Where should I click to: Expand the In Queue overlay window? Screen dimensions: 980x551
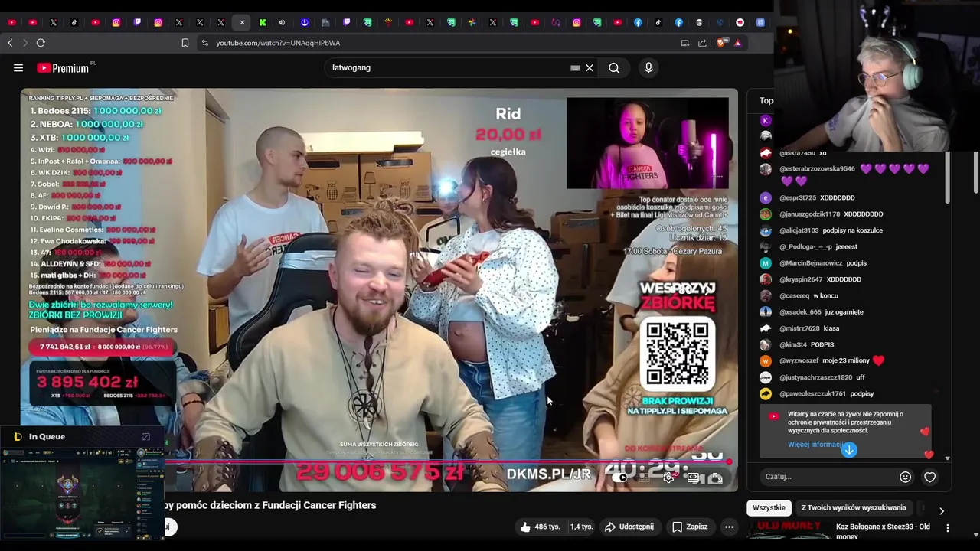pos(145,437)
